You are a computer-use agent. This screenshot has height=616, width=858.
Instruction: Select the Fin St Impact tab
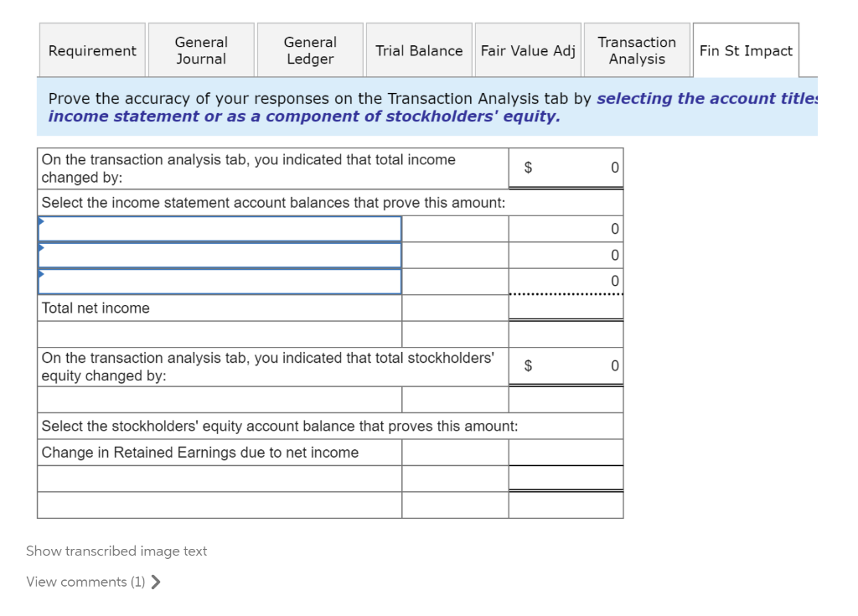[x=745, y=50]
